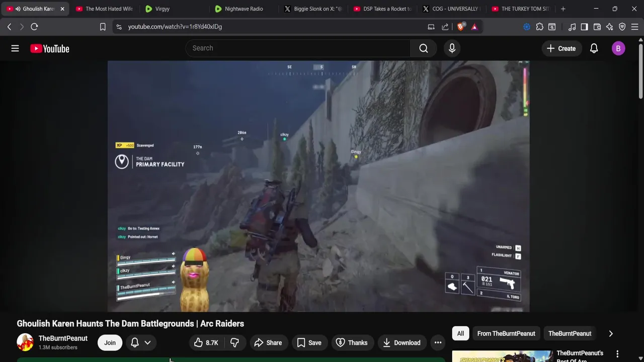The height and width of the screenshot is (362, 644).
Task: Open TheBurntPeanut channel avatar
Action: [x=25, y=342]
